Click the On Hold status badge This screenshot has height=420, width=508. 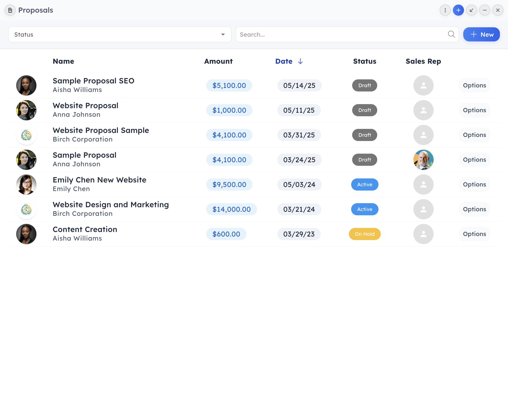pos(365,234)
